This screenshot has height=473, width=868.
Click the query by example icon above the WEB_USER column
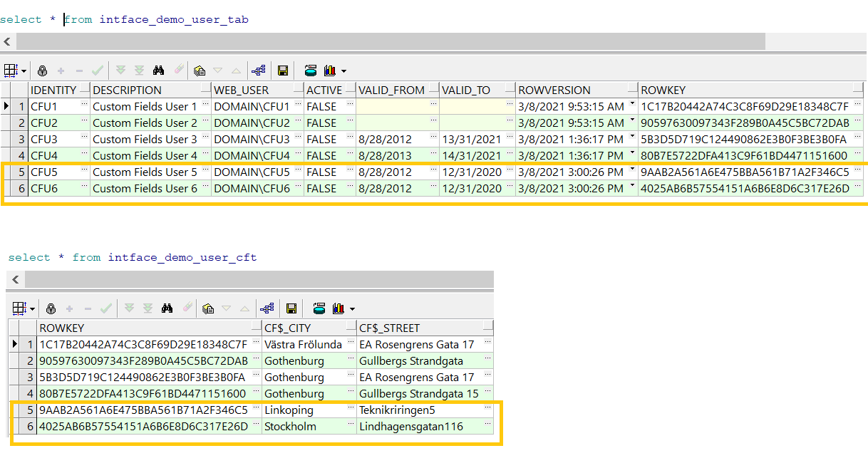pyautogui.click(x=200, y=71)
